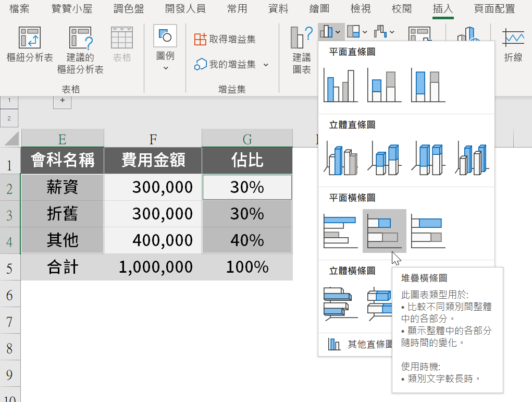The image size is (532, 402).
Task: Select cell with 薪資
Action: tap(63, 187)
